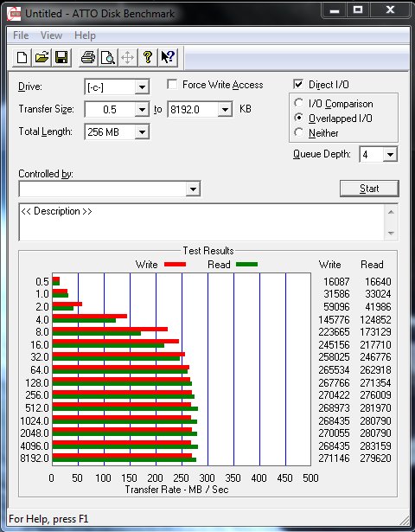The width and height of the screenshot is (415, 532).
Task: Open a saved benchmark file icon
Action: 41,57
